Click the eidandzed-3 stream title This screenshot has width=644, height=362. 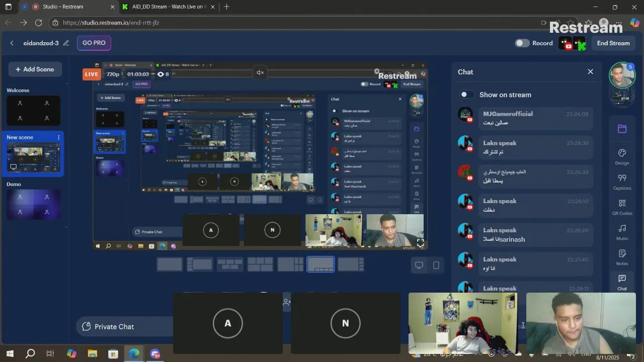[41, 43]
